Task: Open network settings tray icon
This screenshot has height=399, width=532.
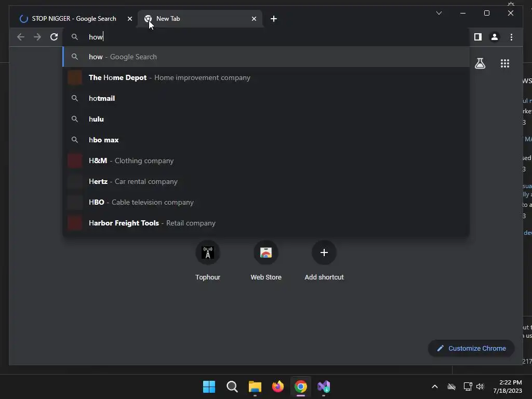Action: 468,387
